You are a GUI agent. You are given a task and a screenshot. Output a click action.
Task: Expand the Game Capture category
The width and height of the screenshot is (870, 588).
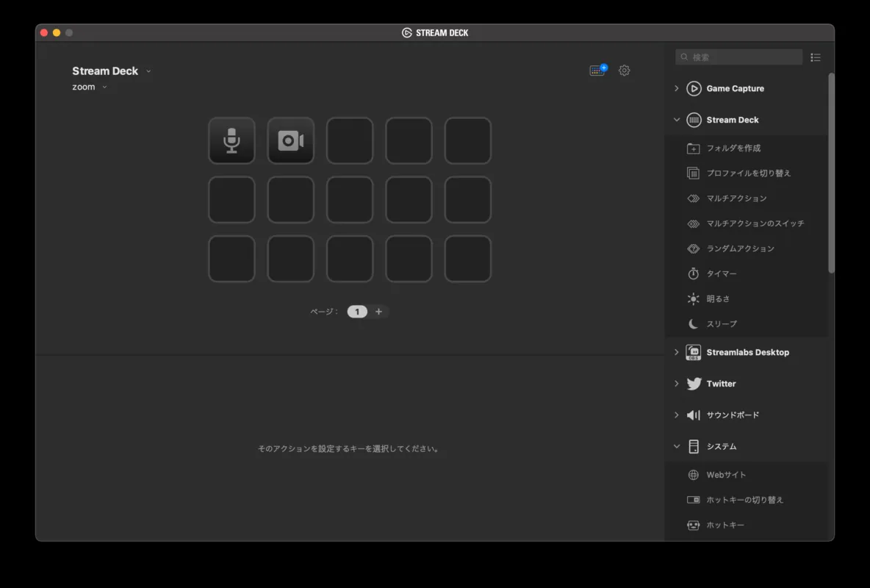pyautogui.click(x=676, y=88)
